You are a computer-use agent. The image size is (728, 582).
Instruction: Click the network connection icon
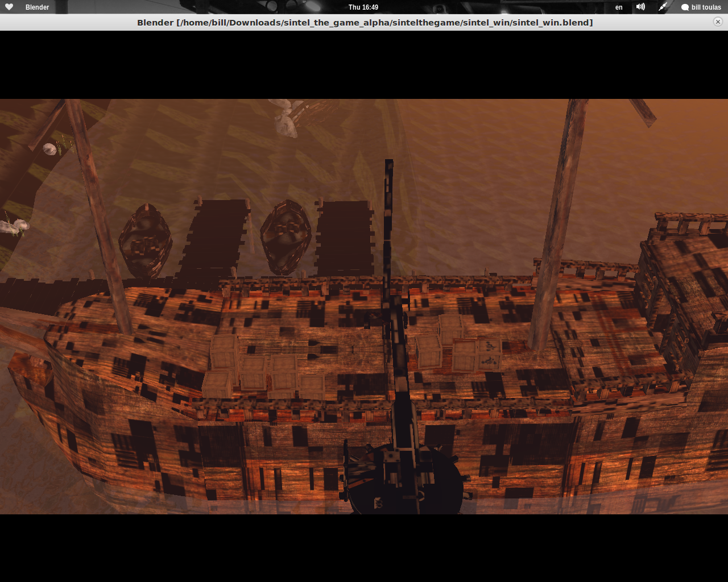click(x=663, y=7)
